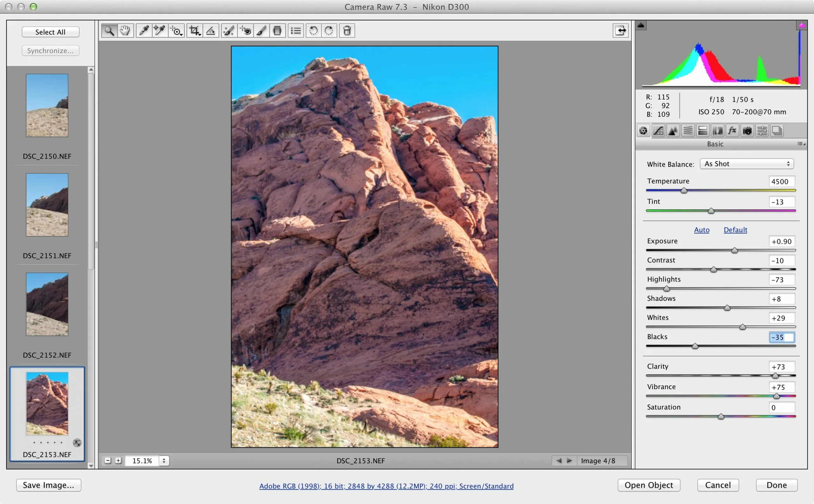Click the Open Object button

pos(648,485)
